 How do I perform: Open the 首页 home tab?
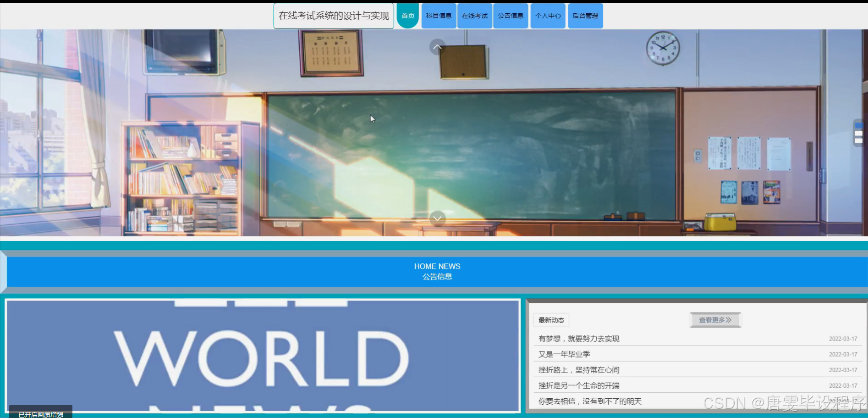[408, 16]
